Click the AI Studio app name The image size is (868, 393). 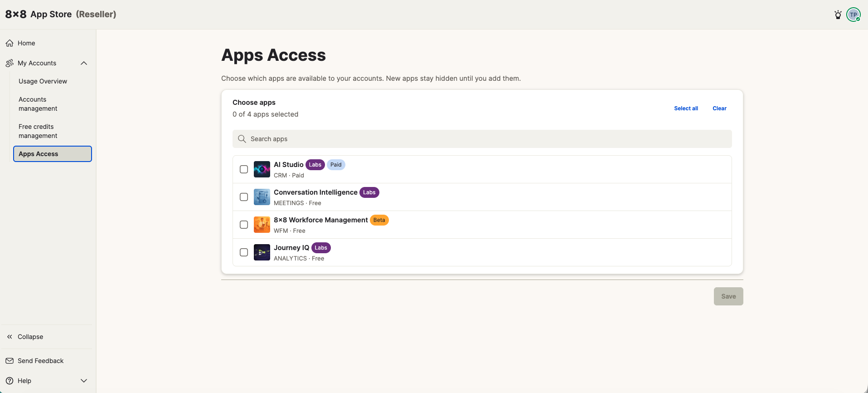tap(289, 165)
